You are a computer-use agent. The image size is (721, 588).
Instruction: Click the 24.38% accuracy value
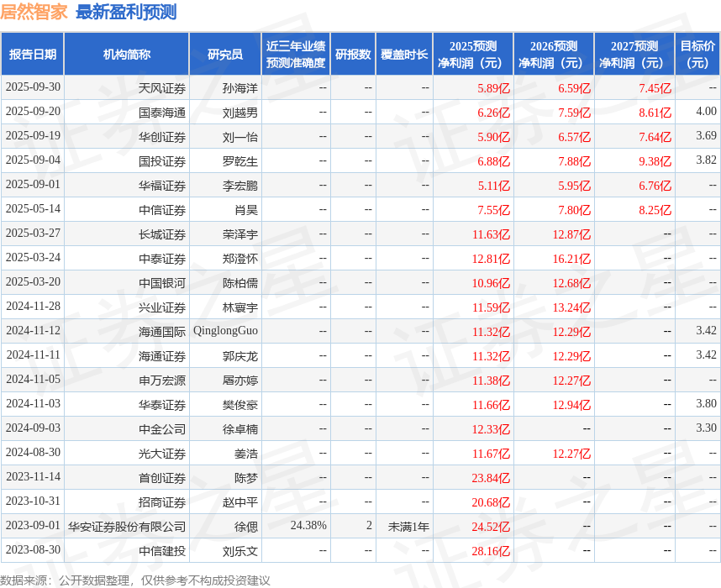(x=308, y=526)
